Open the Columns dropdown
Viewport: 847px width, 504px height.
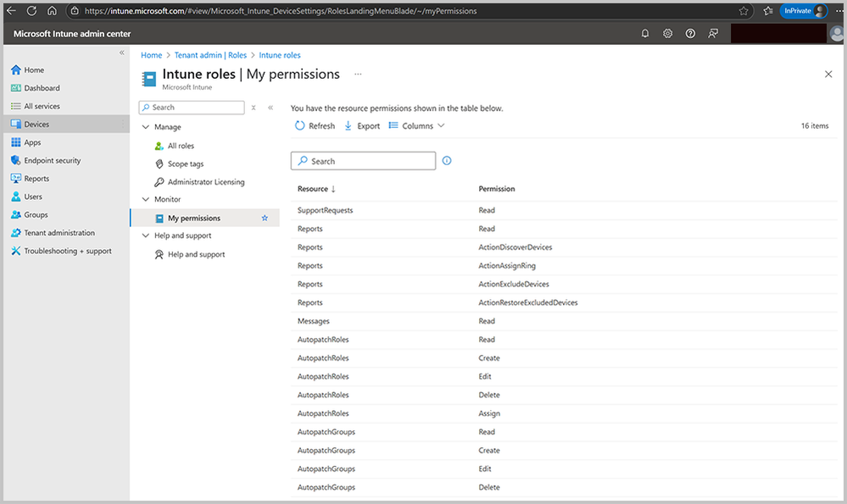pos(416,125)
